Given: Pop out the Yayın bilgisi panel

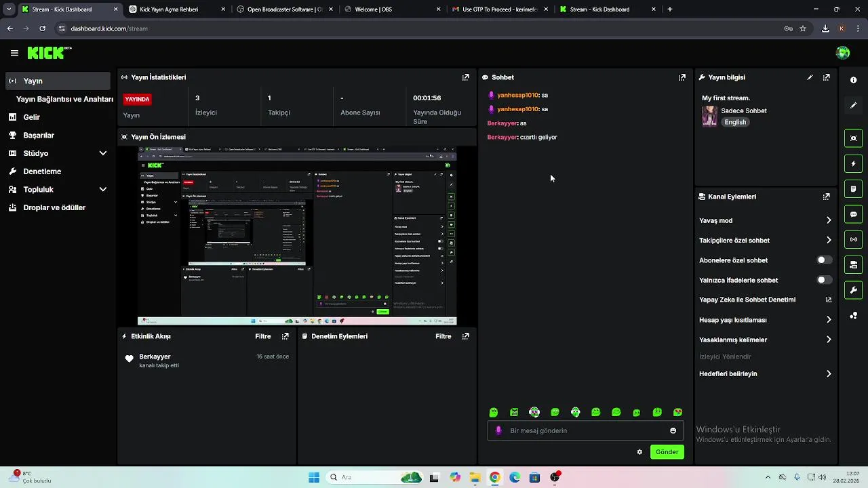Looking at the screenshot, I should 826,77.
